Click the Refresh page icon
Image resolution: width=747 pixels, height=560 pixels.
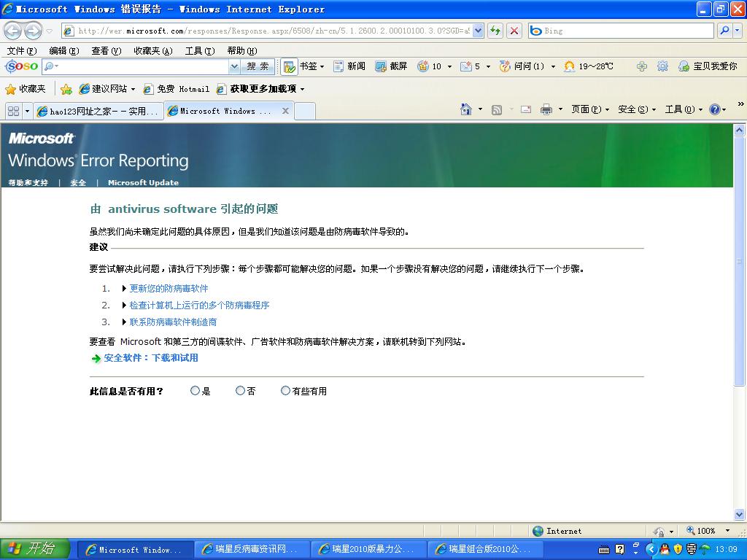coord(495,31)
